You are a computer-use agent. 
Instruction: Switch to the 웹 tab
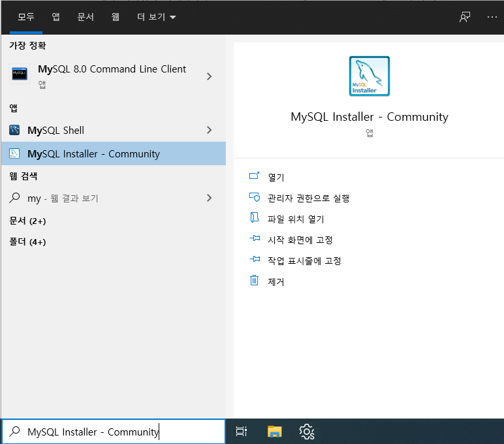pos(116,17)
